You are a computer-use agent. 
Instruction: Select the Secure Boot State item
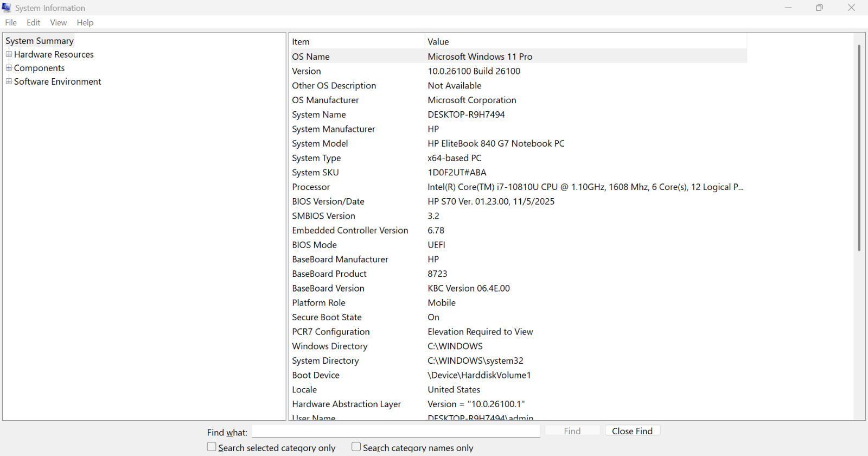point(327,318)
